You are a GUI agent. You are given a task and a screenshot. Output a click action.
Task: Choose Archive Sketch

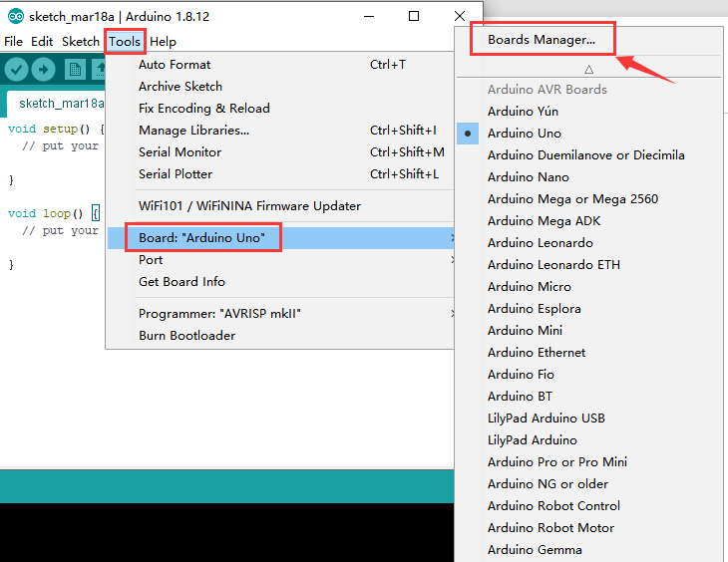click(280, 87)
